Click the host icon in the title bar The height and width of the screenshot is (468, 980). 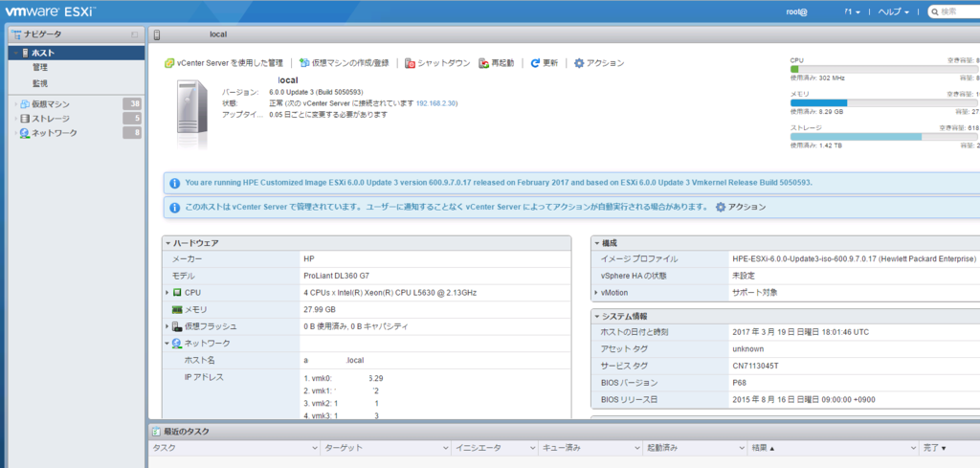157,34
